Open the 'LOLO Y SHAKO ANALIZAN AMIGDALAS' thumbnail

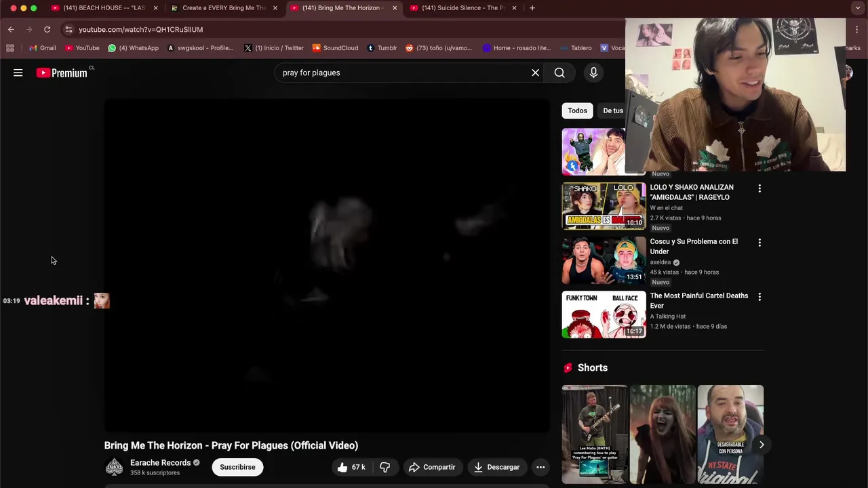point(604,206)
